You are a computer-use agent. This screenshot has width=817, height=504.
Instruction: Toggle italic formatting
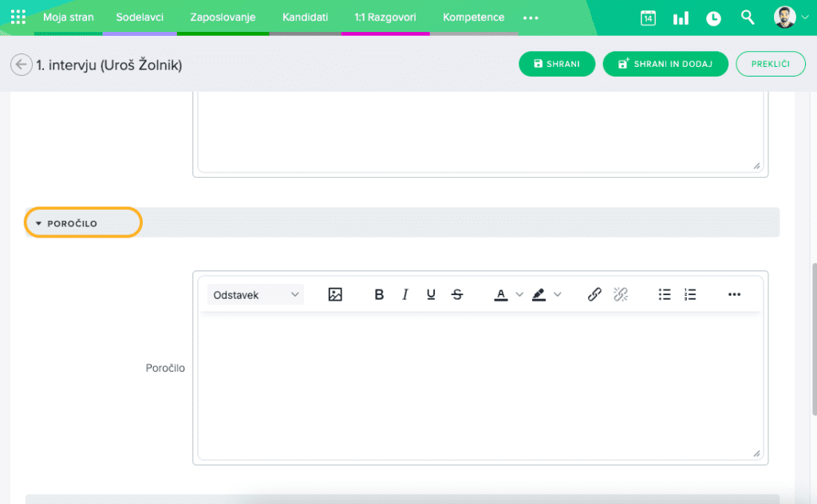point(405,294)
